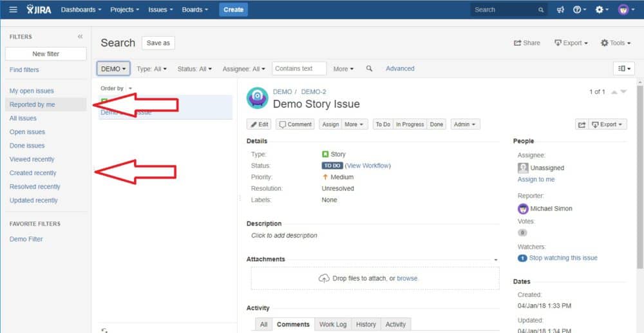Transition issue to Done

tap(437, 124)
